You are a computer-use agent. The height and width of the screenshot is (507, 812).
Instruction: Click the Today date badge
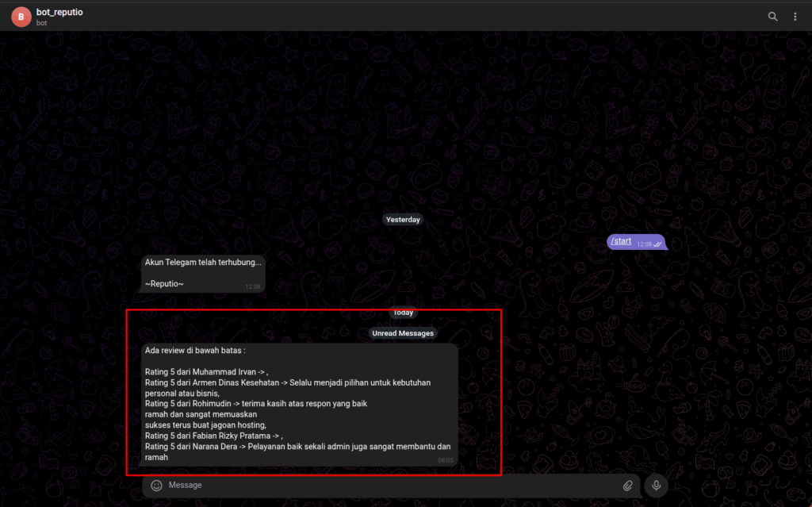pos(403,313)
